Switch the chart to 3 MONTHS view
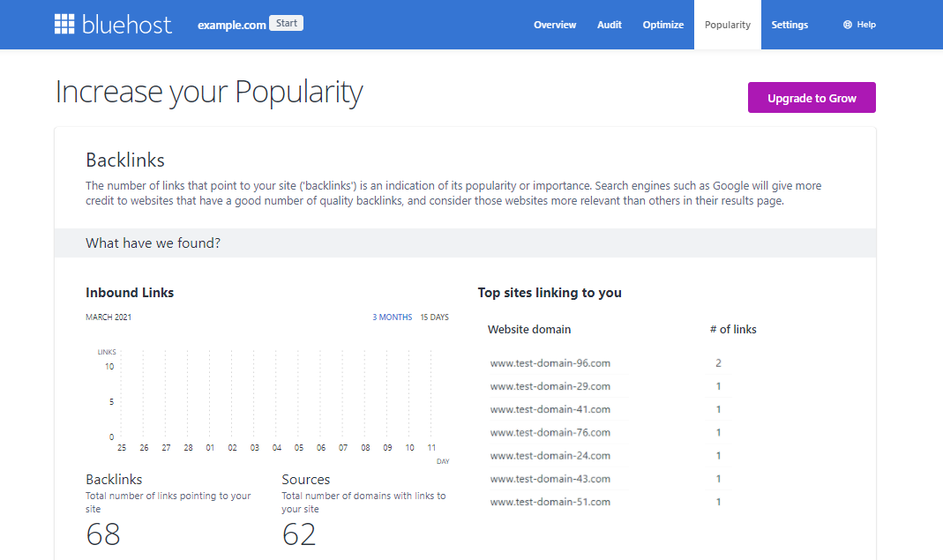Viewport: 943px width, 560px height. 392,317
